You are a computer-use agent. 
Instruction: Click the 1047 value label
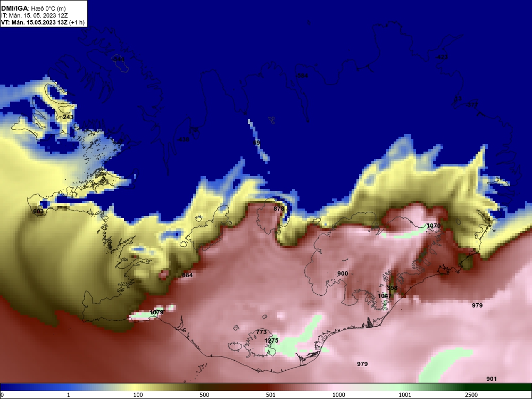[x=385, y=296]
